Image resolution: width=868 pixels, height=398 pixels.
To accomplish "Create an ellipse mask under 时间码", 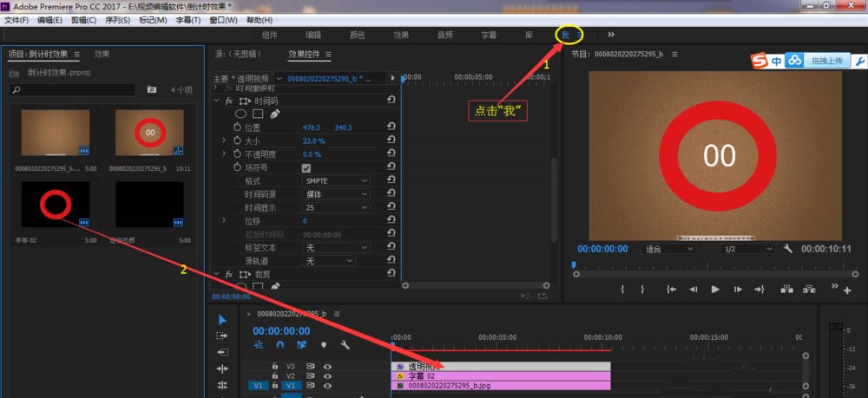I will click(x=241, y=114).
